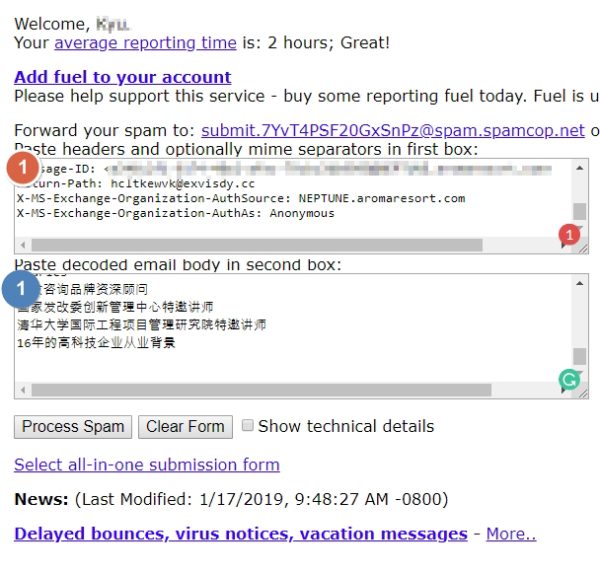
Task: Enable Show technical details checkbox
Action: [x=248, y=426]
